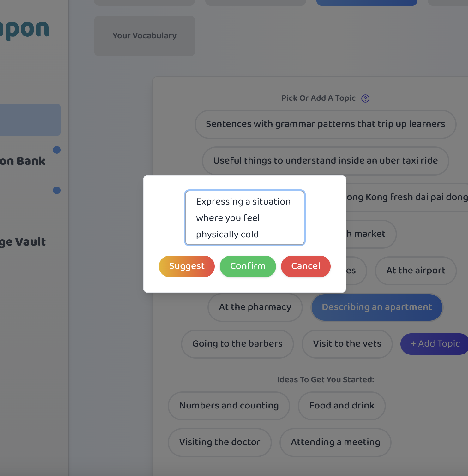Open Your Vocabulary tab
The height and width of the screenshot is (476, 468).
(145, 36)
